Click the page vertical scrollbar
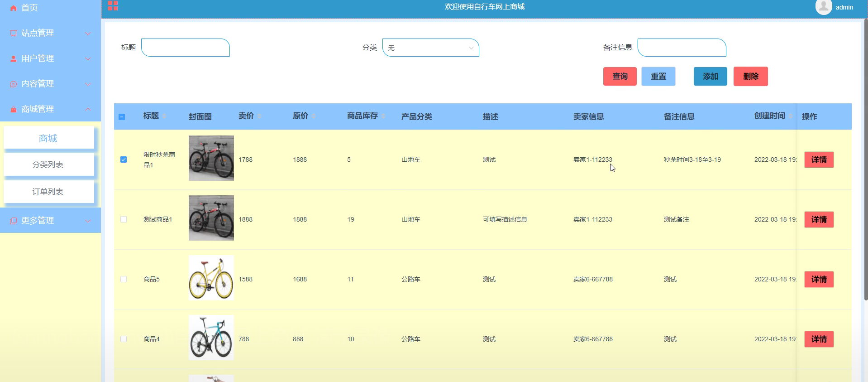This screenshot has width=868, height=382. tap(866, 159)
